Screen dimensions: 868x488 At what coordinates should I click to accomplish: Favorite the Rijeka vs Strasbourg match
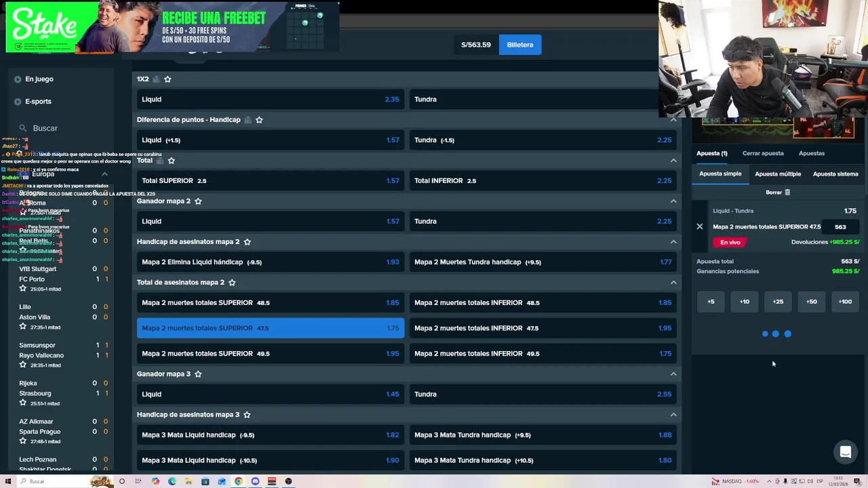(23, 403)
